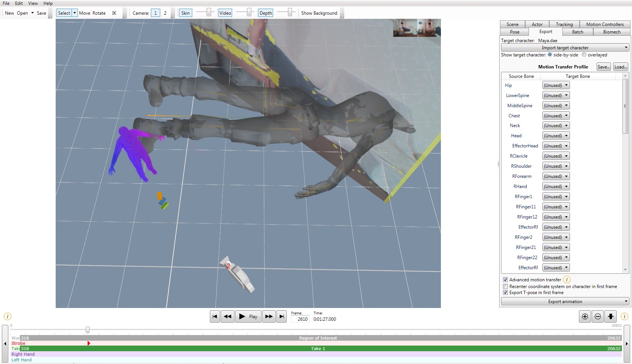This screenshot has width=632, height=364.
Task: Open the Open file dropdown arrow
Action: [32, 13]
